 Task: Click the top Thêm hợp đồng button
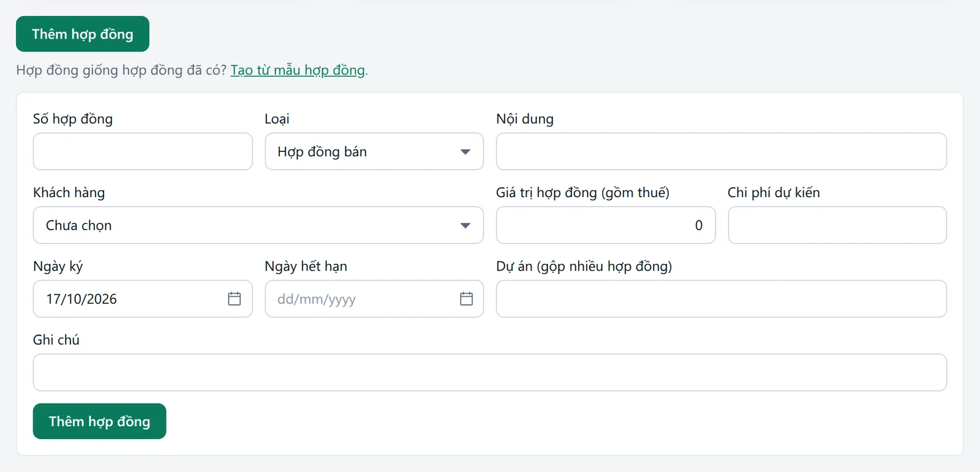click(x=83, y=34)
